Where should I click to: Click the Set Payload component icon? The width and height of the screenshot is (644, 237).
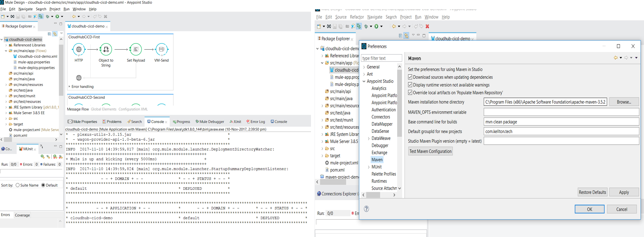click(136, 50)
